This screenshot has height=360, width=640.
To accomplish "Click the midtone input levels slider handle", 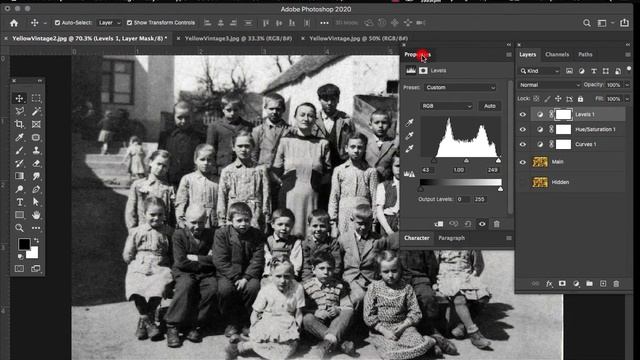I will coord(466,160).
